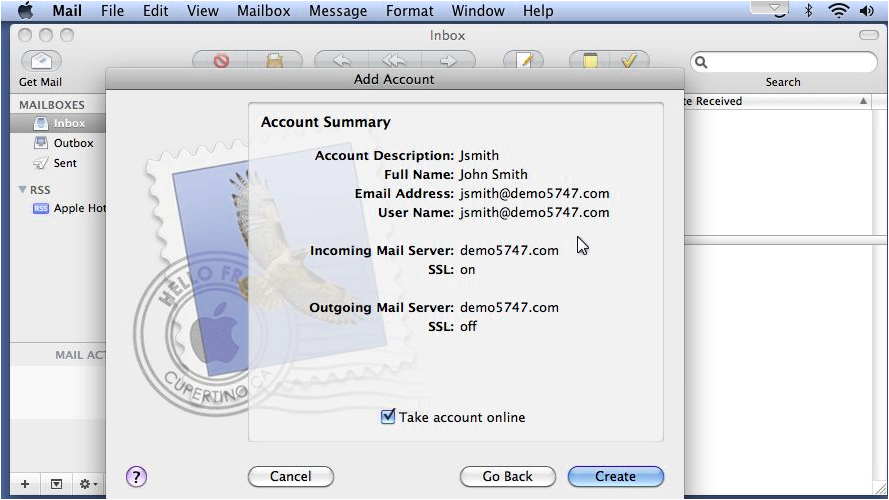
Task: Open the File menu
Action: [112, 10]
